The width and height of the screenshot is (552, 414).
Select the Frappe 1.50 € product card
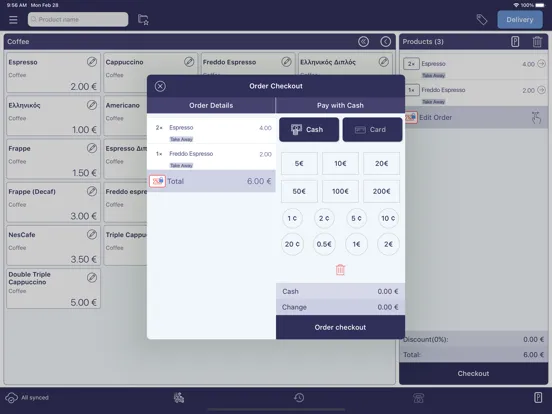pyautogui.click(x=53, y=159)
